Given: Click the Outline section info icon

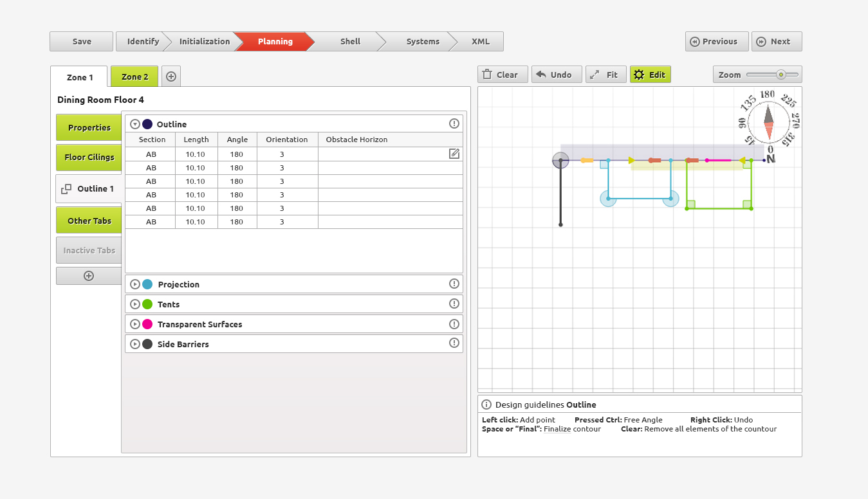Looking at the screenshot, I should [x=454, y=123].
